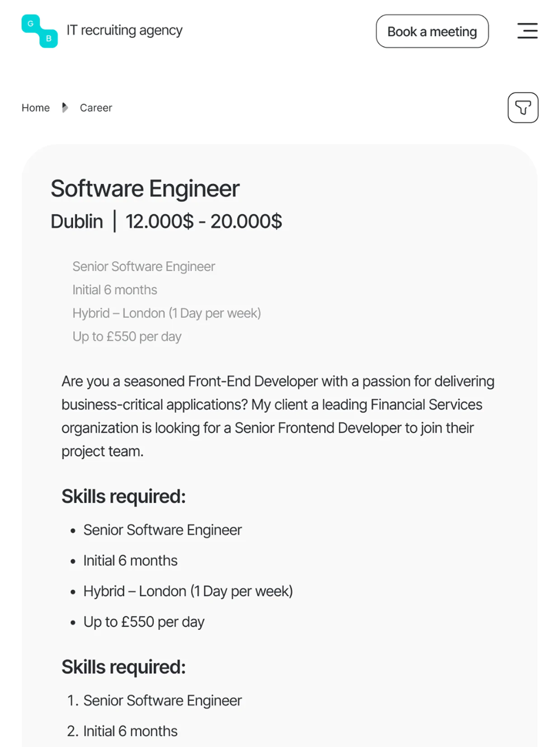Click numbered item 1 Senior Software Engineer

(x=154, y=700)
